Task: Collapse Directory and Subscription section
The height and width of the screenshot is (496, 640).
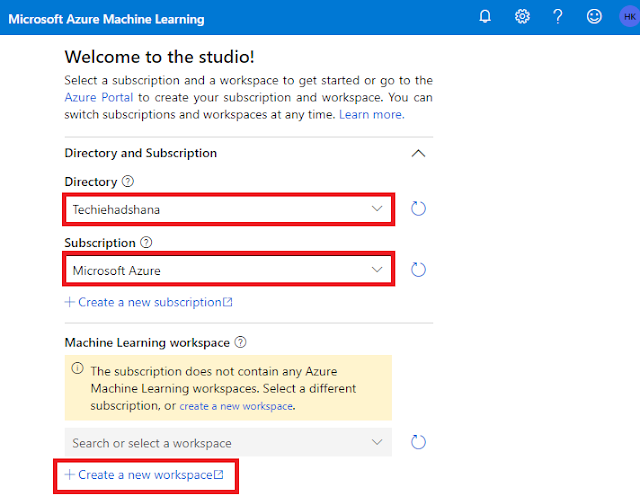Action: click(x=418, y=153)
